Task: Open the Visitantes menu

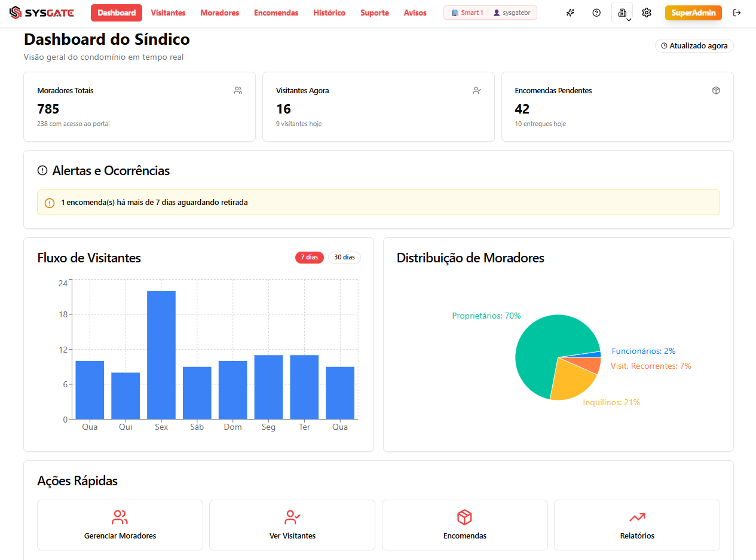Action: tap(168, 13)
